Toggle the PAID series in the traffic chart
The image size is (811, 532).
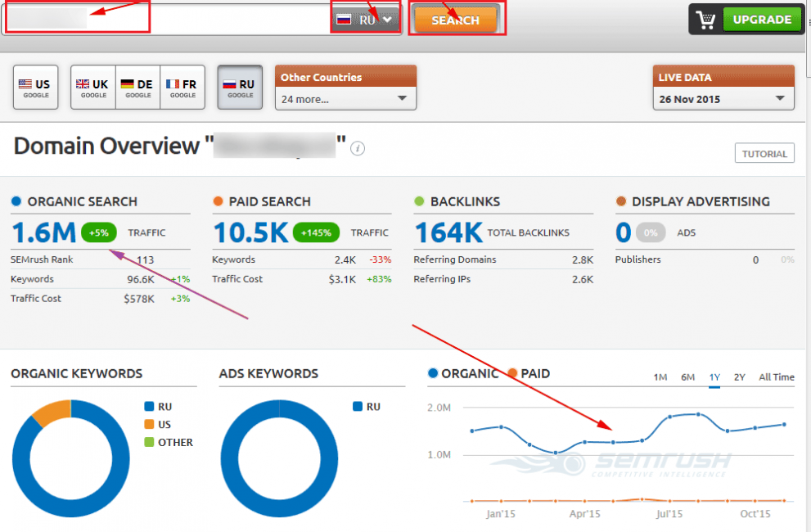pos(529,374)
